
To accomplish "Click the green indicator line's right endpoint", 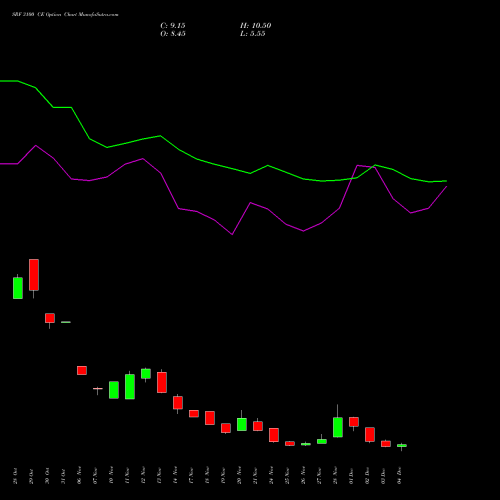I will [447, 181].
